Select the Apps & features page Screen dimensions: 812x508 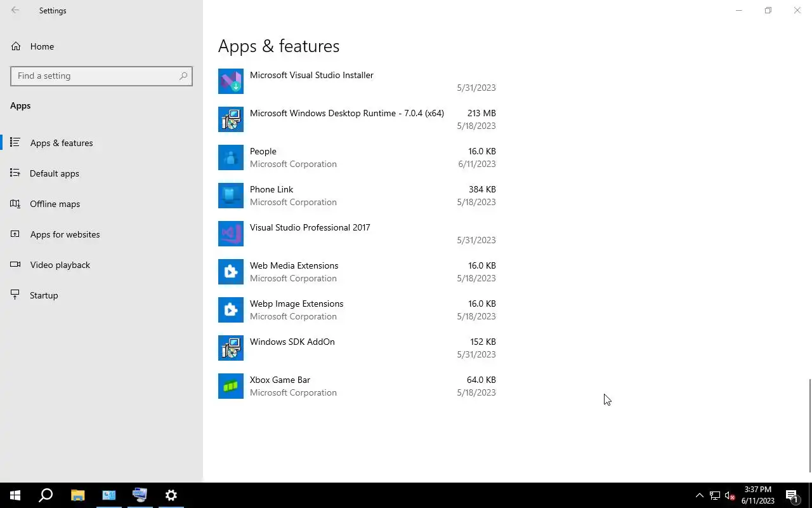pyautogui.click(x=101, y=143)
